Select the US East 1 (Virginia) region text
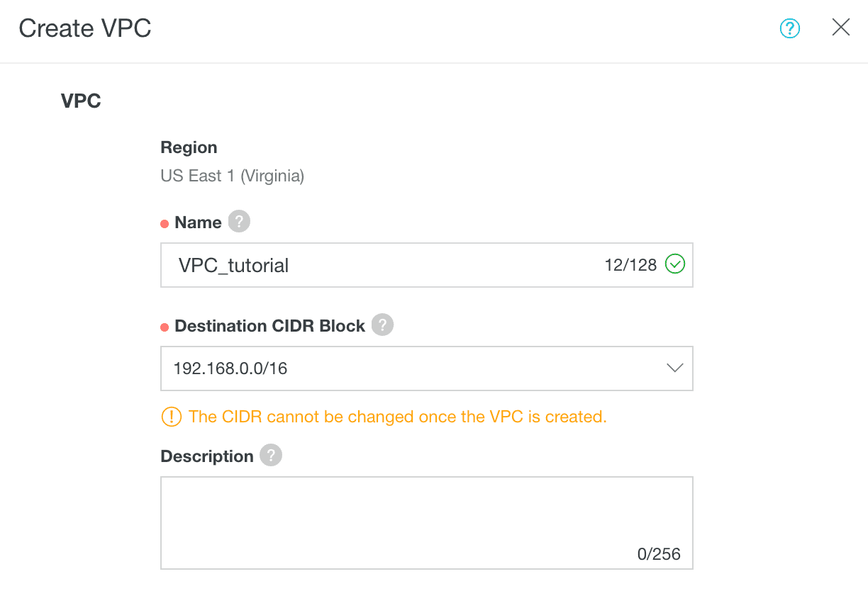Viewport: 868px width, 608px height. 233,176
